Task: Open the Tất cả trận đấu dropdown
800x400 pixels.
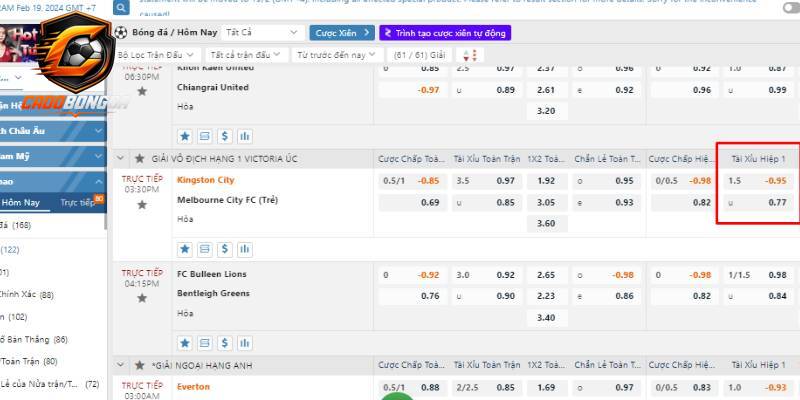Action: point(246,55)
